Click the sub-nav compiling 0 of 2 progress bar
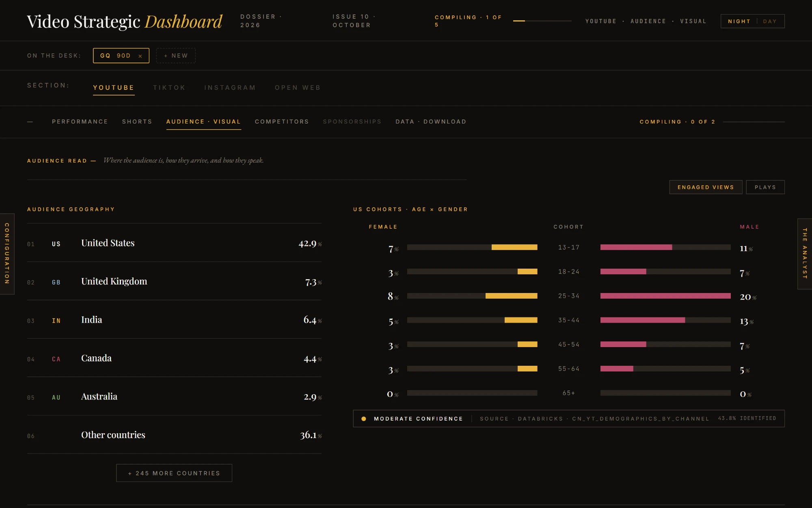Viewport: 812px width, 508px height. pos(754,122)
